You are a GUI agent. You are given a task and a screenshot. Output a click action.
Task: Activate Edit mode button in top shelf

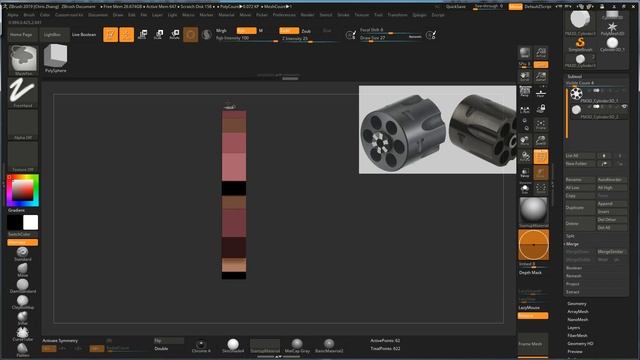coord(110,35)
